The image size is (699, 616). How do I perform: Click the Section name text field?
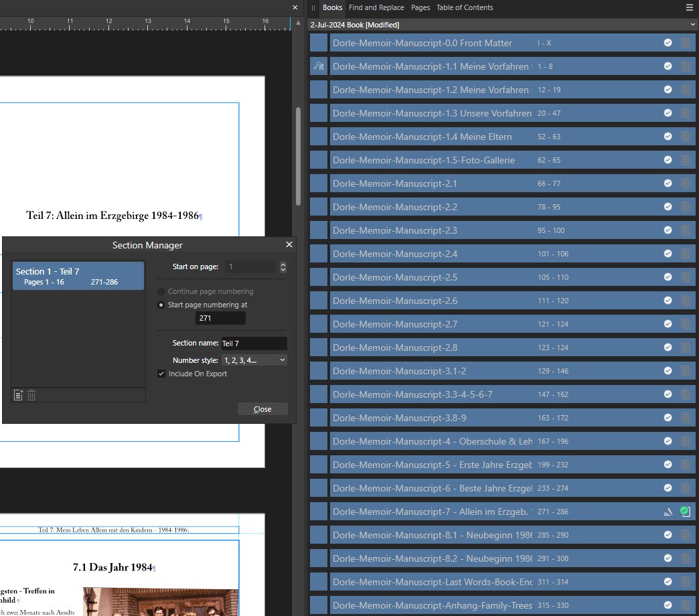(254, 343)
